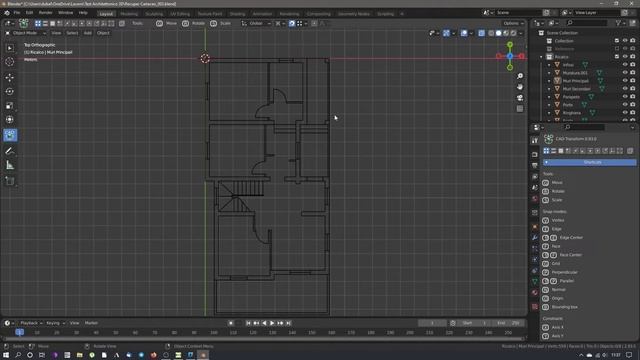Open the Playback dropdown in timeline
The width and height of the screenshot is (640, 360).
click(31, 323)
